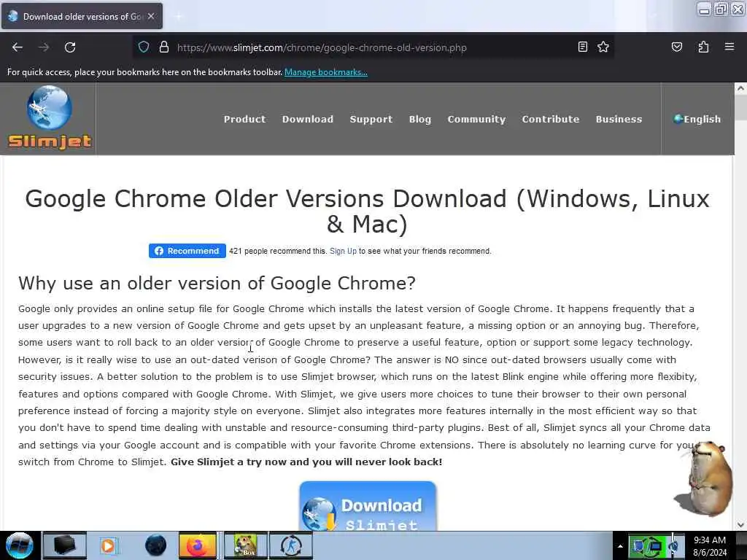Open the Download menu item
Viewport: 747px width, 560px height.
tap(308, 119)
